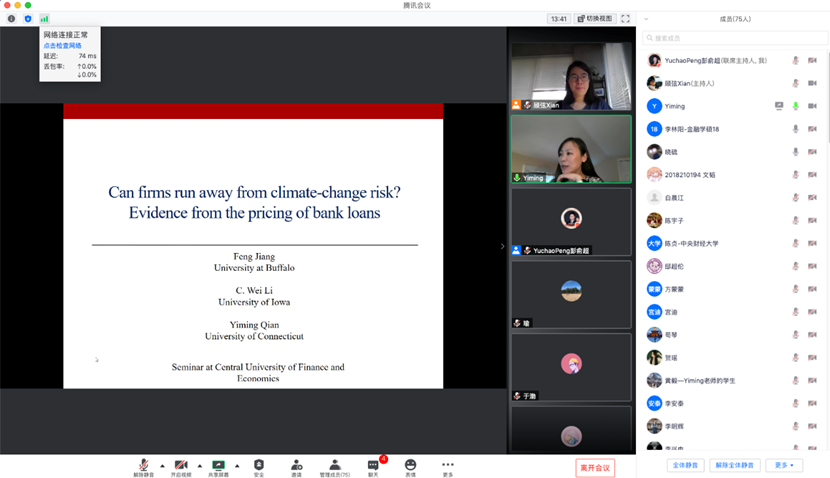Open the 更多 menu in bottom toolbar
The height and width of the screenshot is (478, 830).
tap(447, 465)
